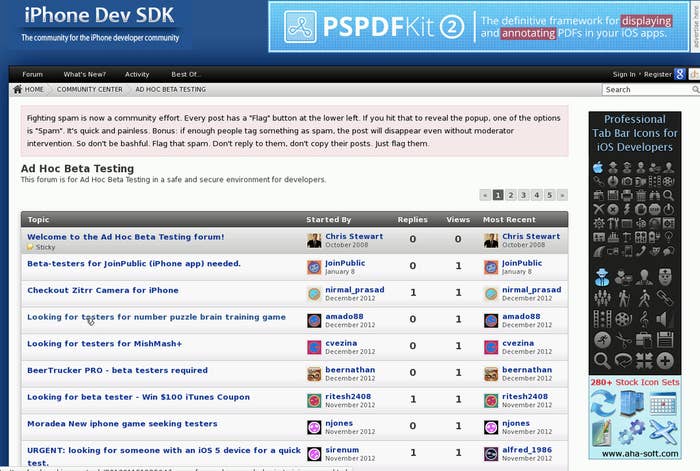The width and height of the screenshot is (700, 471).
Task: Go to page 4 of topics
Action: click(537, 195)
